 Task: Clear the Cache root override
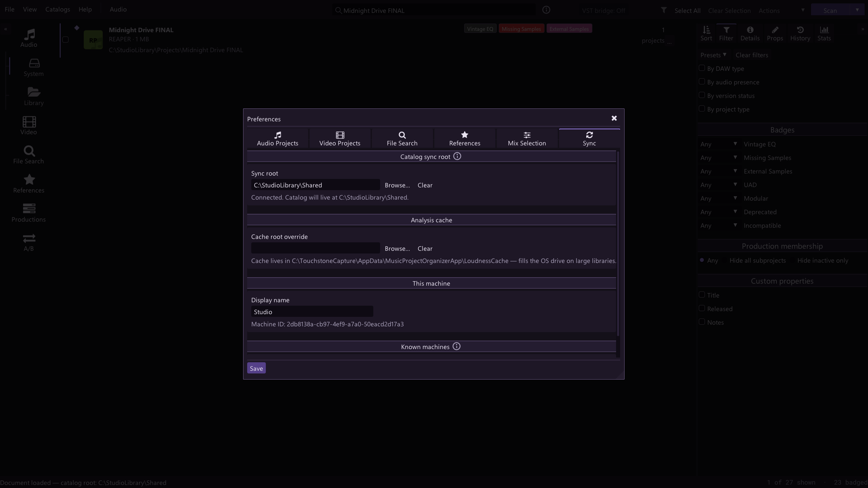tap(425, 248)
